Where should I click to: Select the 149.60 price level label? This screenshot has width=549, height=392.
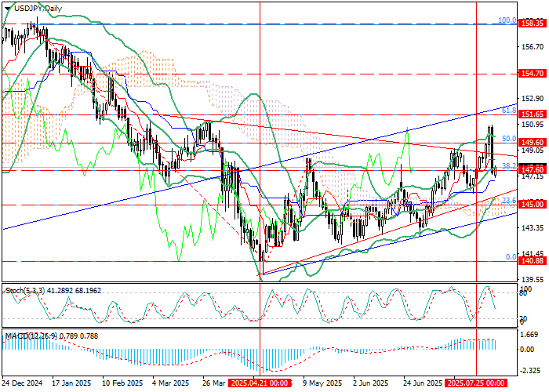point(533,143)
